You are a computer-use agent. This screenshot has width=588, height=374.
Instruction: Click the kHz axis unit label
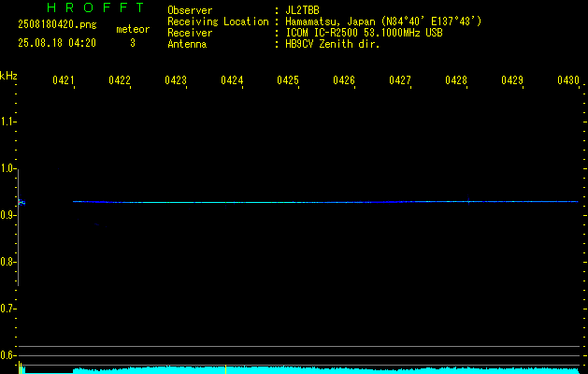tap(8, 76)
